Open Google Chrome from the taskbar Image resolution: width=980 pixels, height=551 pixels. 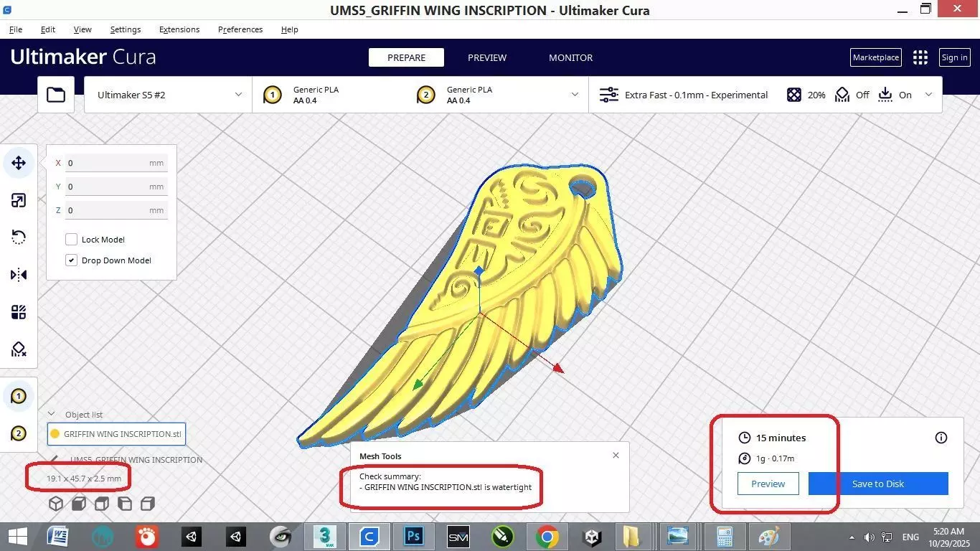[x=547, y=536]
